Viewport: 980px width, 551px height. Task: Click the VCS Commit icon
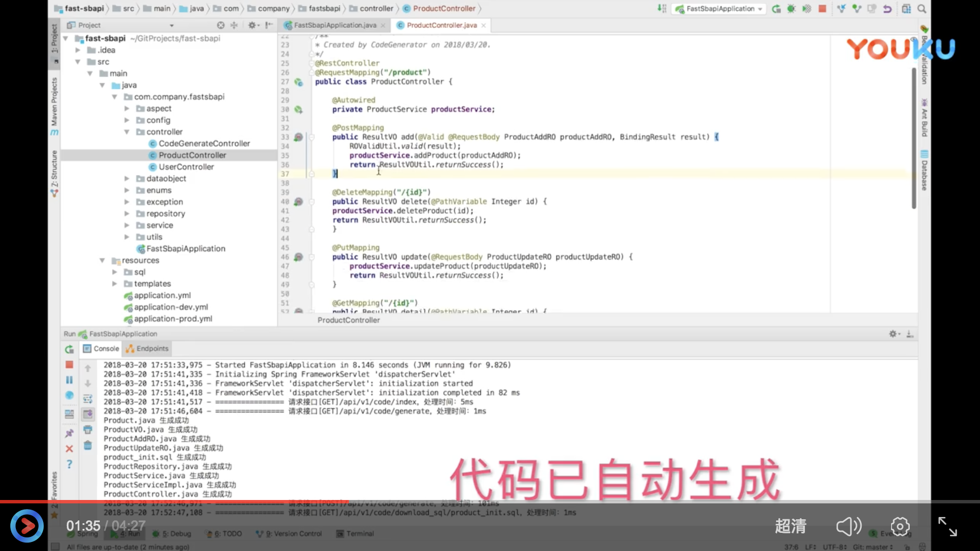[857, 9]
